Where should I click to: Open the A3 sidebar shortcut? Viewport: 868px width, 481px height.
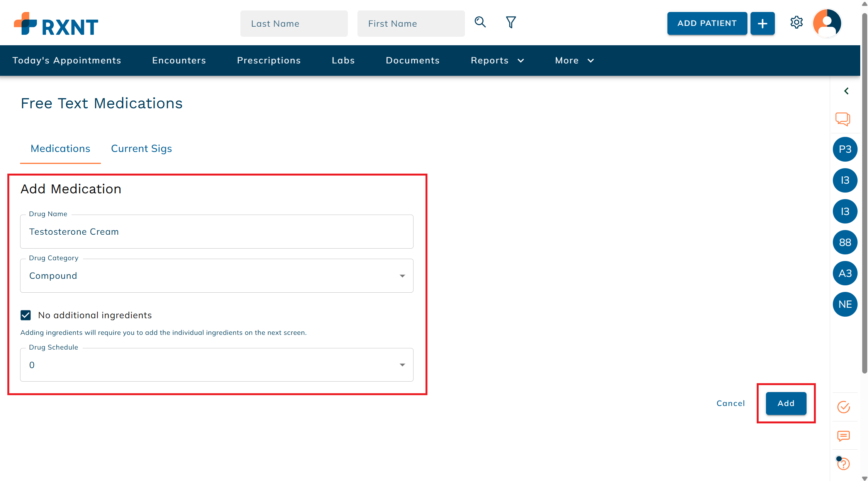845,273
